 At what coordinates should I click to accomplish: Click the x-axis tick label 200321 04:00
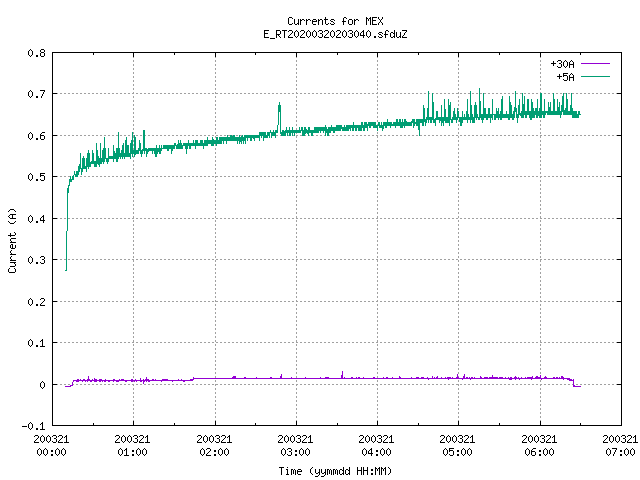coord(376,445)
